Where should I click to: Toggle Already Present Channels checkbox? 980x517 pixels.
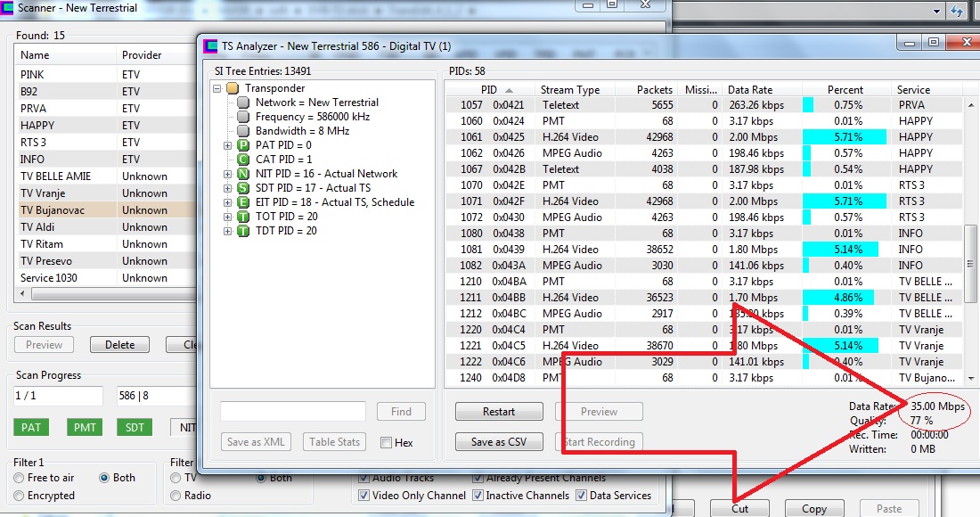478,479
